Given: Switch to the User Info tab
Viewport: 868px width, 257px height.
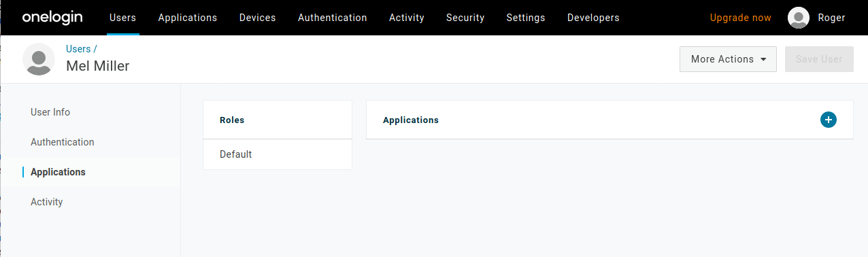Looking at the screenshot, I should 50,112.
